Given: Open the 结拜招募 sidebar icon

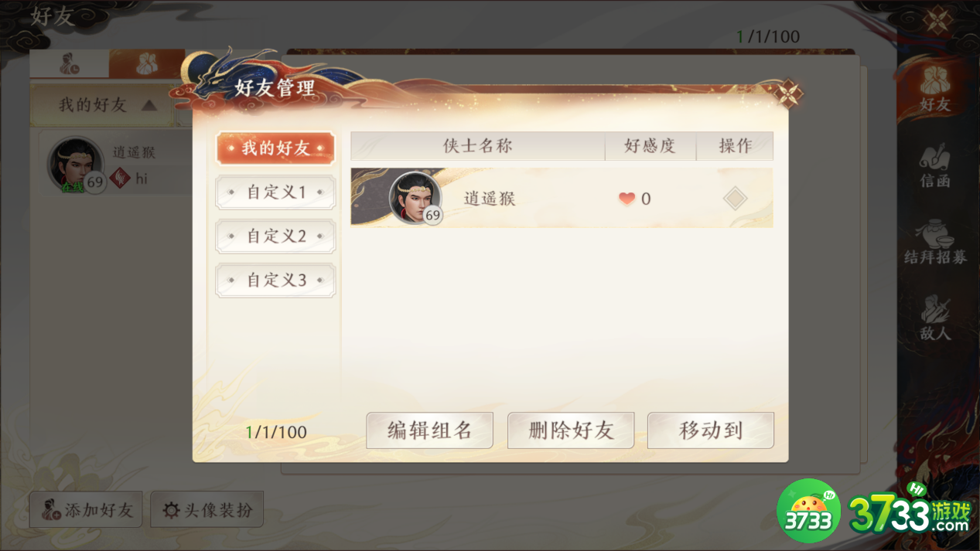Looking at the screenshot, I should [935, 243].
